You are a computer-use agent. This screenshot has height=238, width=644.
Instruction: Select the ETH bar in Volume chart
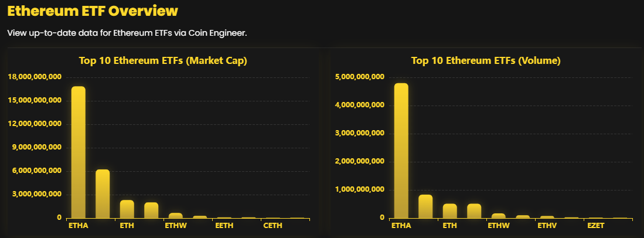tap(450, 211)
